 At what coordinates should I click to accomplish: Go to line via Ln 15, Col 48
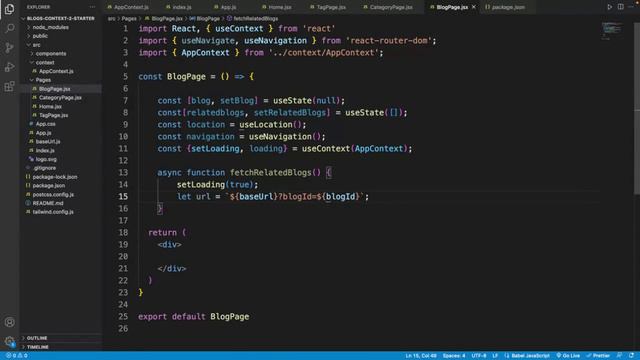click(421, 356)
